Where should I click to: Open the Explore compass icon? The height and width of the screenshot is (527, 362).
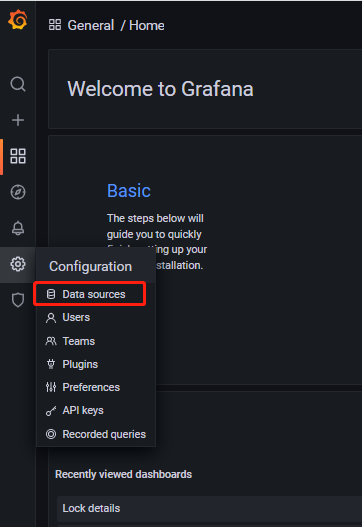point(18,192)
